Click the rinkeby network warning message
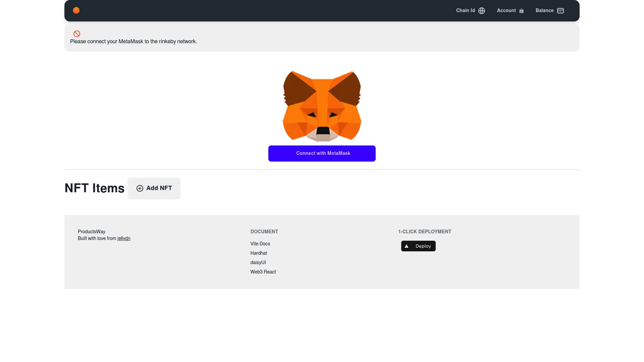 [133, 42]
